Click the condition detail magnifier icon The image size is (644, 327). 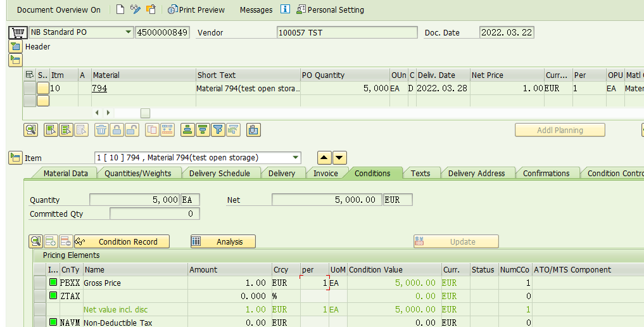pos(35,241)
